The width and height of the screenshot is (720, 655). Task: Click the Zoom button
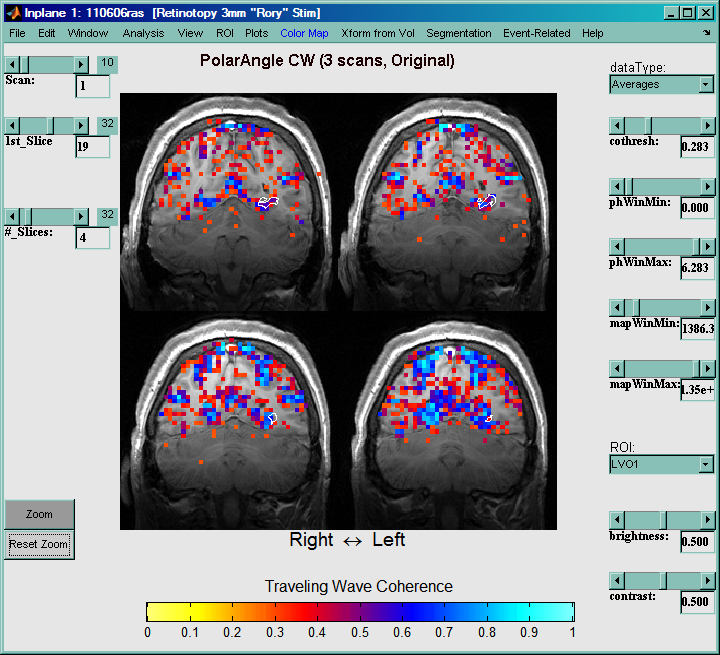coord(39,514)
